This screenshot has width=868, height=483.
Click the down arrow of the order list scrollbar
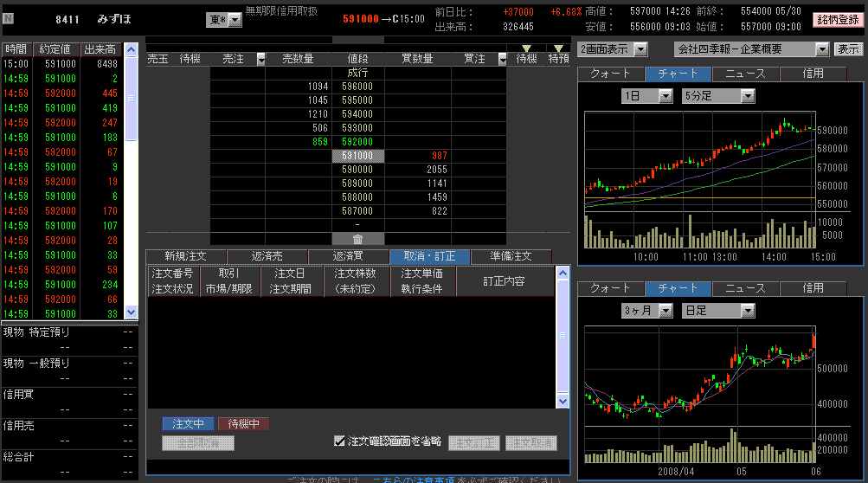[563, 401]
